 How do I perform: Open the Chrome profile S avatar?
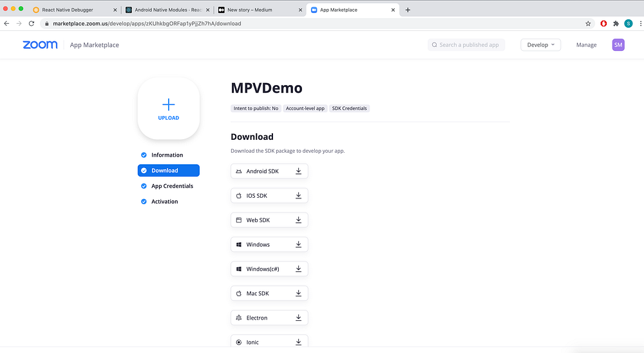click(x=629, y=23)
